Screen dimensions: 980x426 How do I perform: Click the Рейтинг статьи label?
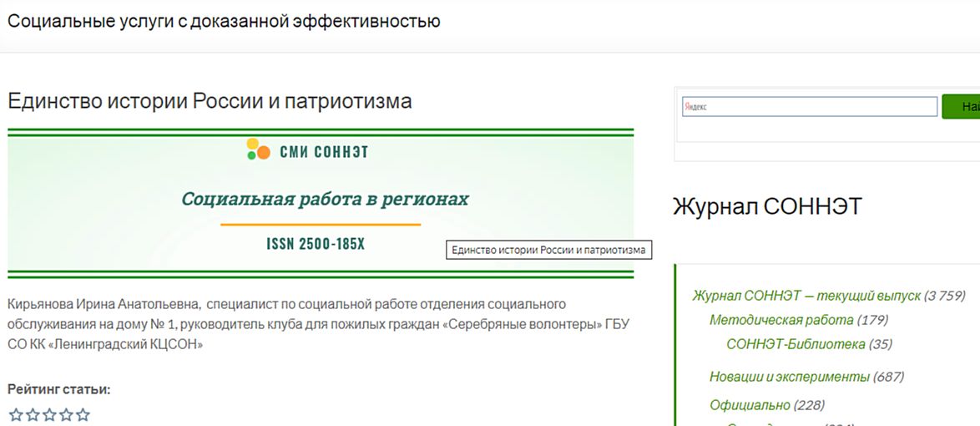(59, 389)
